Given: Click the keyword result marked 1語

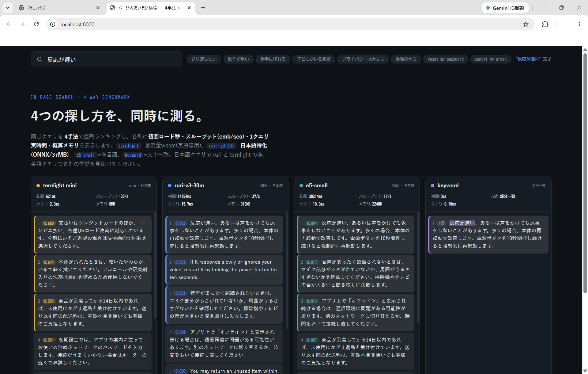Looking at the screenshot, I should pos(488,235).
